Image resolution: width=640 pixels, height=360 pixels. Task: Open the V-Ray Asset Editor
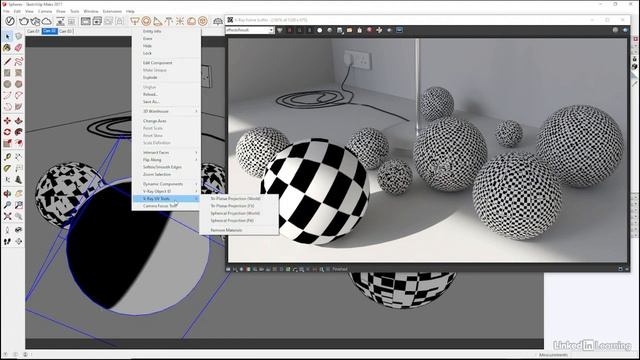(10, 21)
